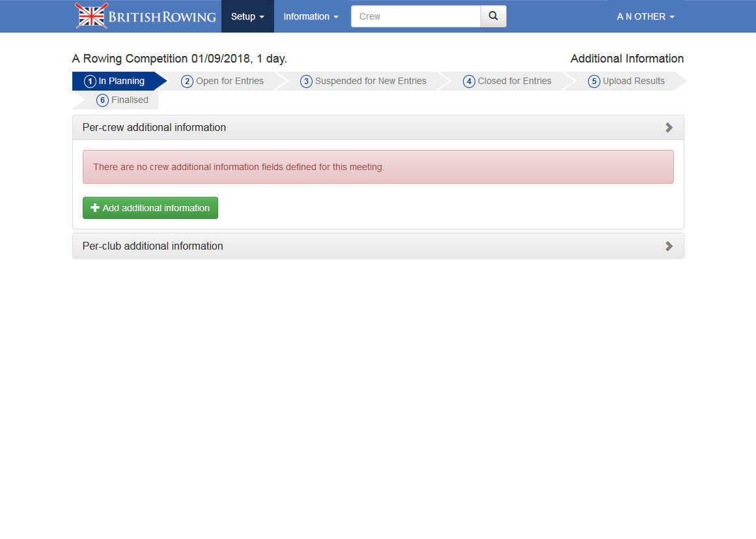Expand the Per-club additional information chevron

pyautogui.click(x=669, y=246)
